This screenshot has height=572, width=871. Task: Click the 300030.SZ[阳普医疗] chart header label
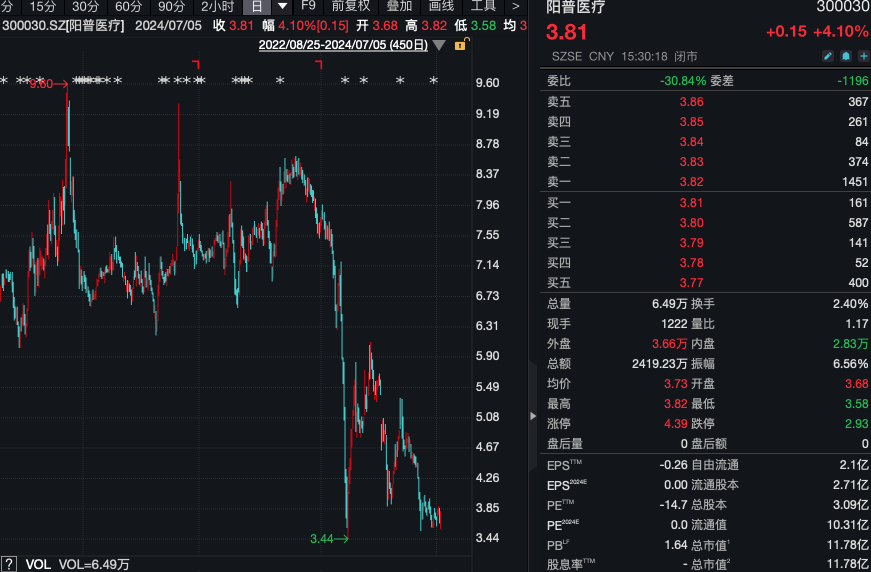click(x=63, y=26)
